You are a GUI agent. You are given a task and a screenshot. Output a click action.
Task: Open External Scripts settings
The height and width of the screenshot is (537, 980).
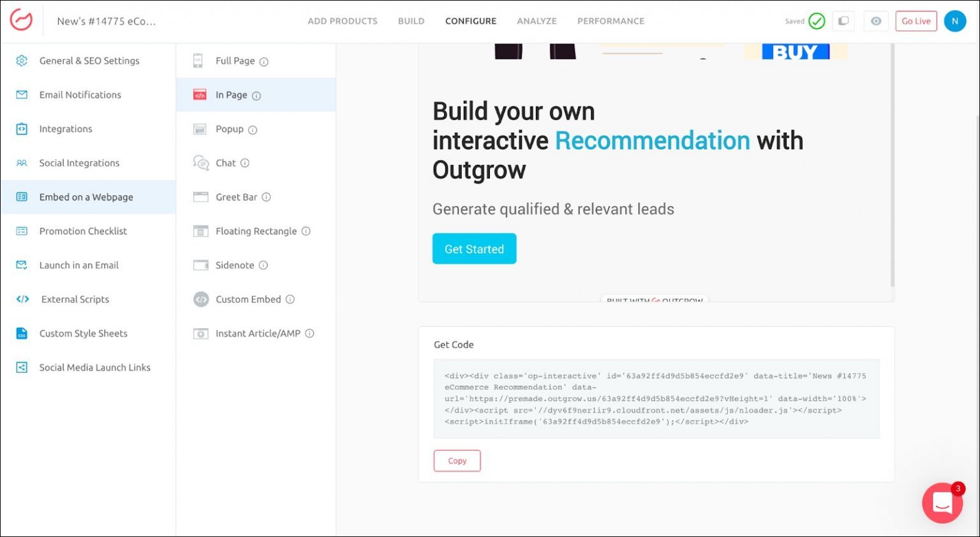[x=75, y=299]
